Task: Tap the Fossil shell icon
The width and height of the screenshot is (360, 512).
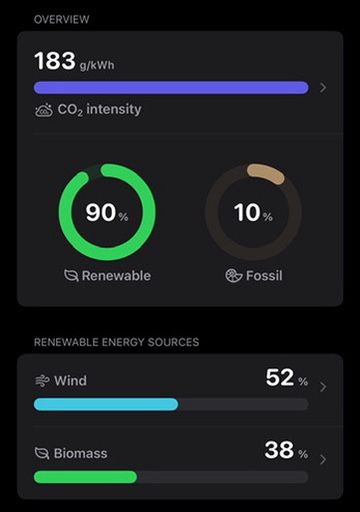Action: point(234,276)
